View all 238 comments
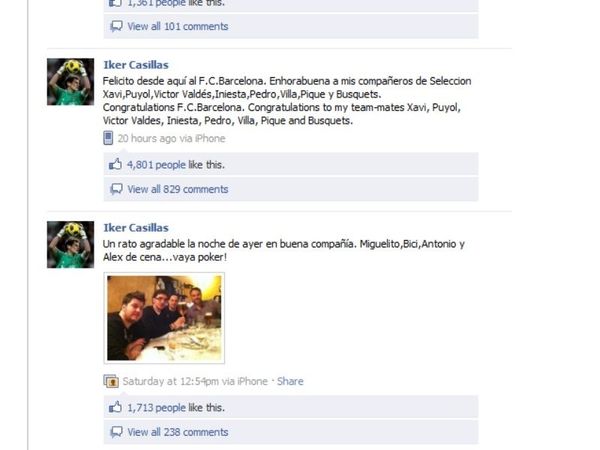 [x=178, y=432]
